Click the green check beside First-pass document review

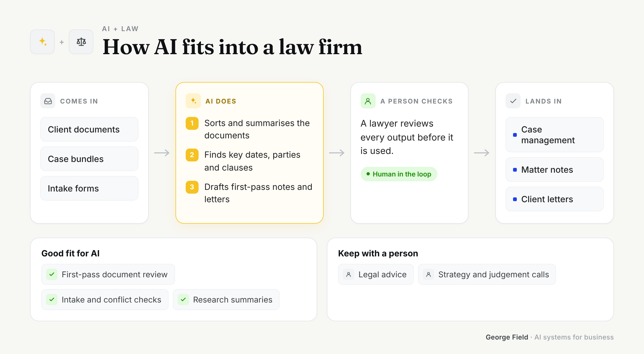(52, 274)
